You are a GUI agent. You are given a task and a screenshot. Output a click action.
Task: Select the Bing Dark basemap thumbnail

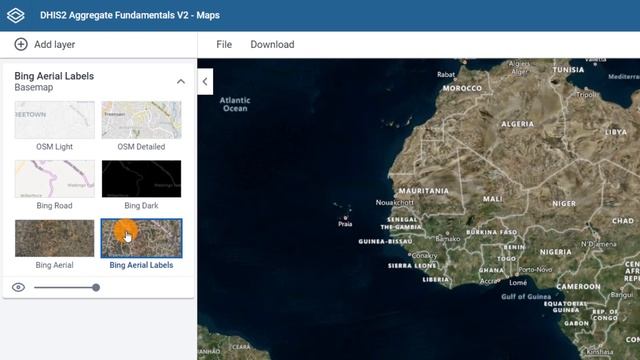click(x=141, y=179)
